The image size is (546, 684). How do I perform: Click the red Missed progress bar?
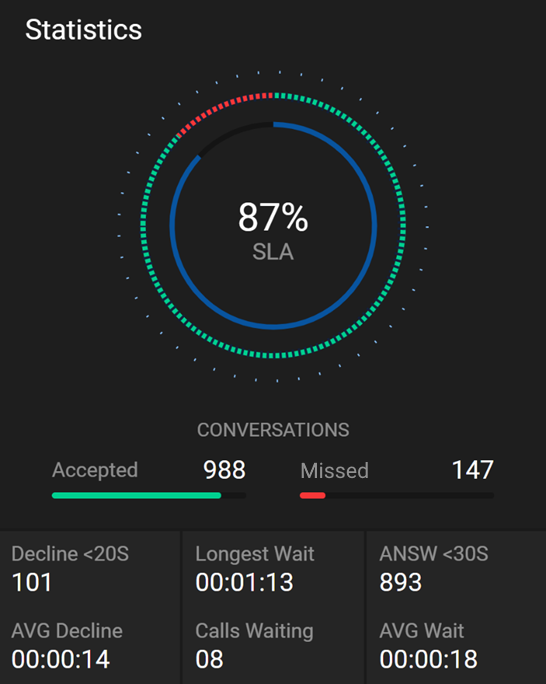click(312, 495)
